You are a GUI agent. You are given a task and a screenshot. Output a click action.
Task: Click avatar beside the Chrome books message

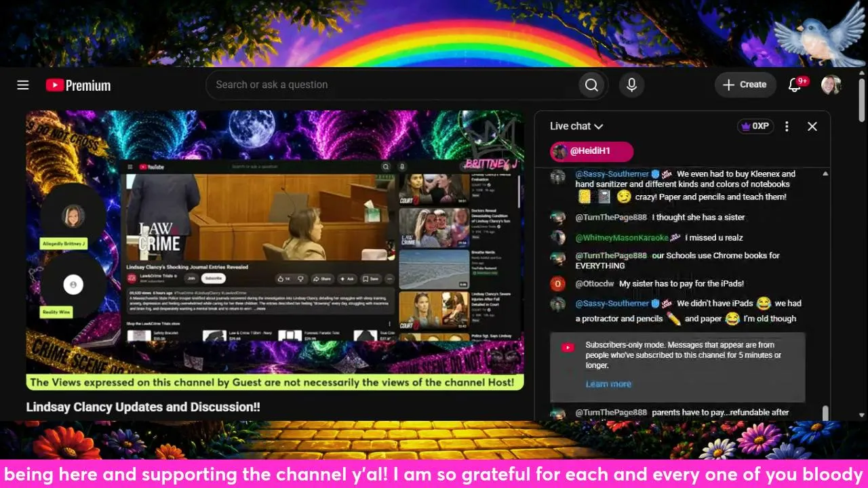[558, 258]
